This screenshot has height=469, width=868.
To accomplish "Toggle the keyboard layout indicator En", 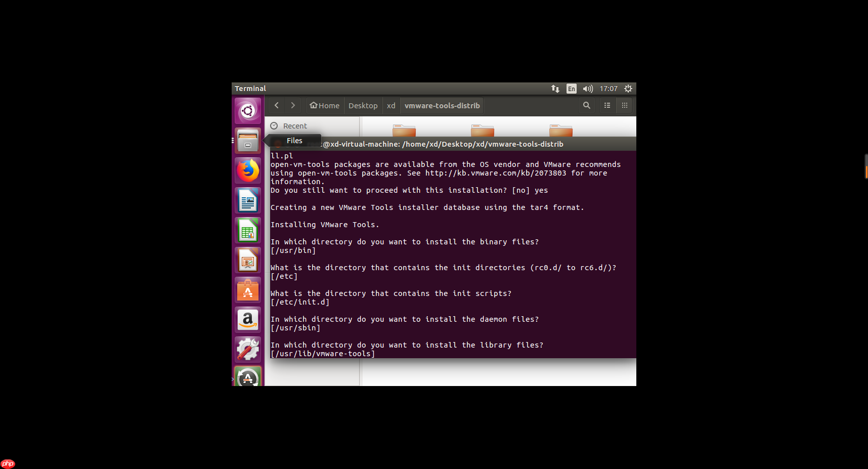I will (571, 89).
